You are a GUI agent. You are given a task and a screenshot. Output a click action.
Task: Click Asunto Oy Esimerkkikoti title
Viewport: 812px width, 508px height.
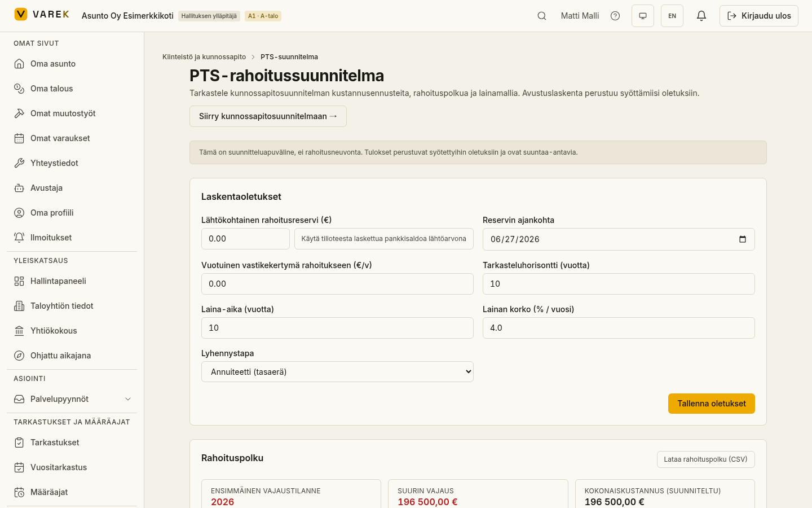127,16
